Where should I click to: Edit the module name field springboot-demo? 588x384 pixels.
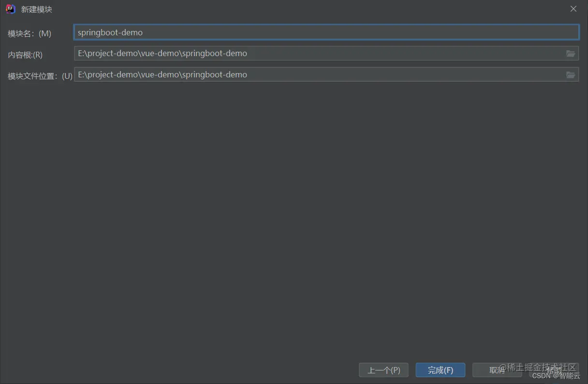[x=326, y=32]
